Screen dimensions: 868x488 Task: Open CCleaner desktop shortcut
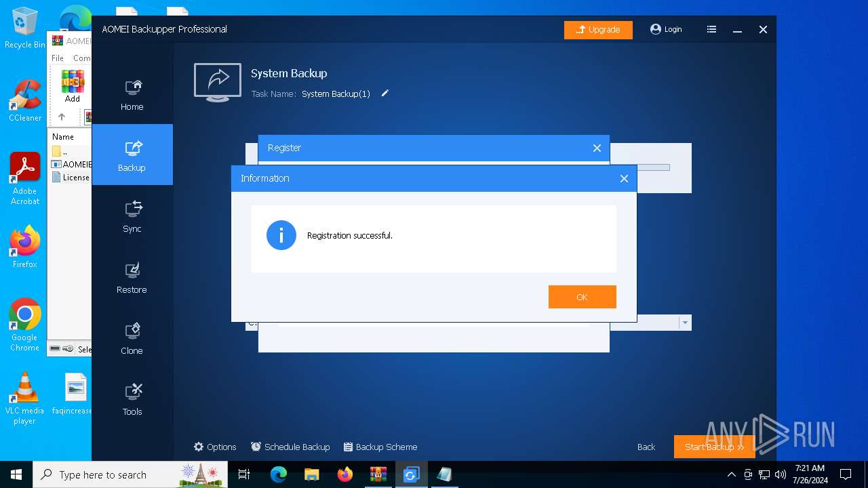[x=25, y=100]
